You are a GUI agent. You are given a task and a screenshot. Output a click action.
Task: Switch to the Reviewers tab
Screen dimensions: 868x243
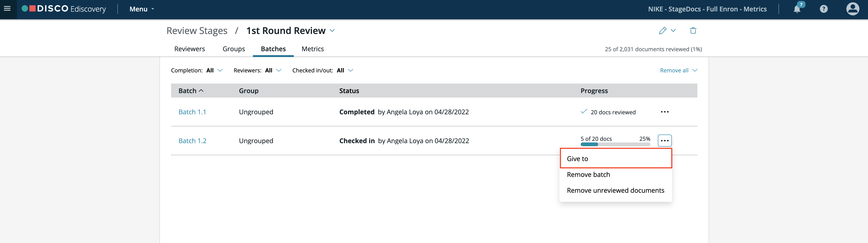click(189, 49)
